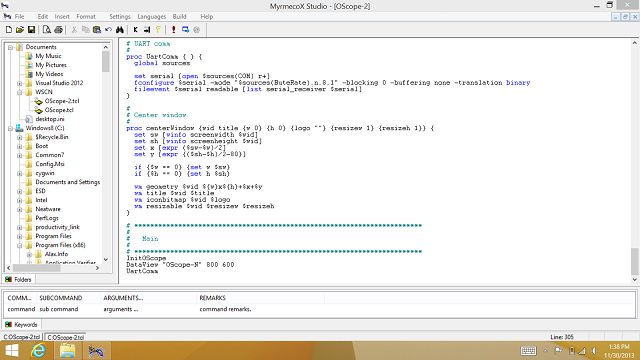Show hidden tray icons arrow

coord(545,351)
